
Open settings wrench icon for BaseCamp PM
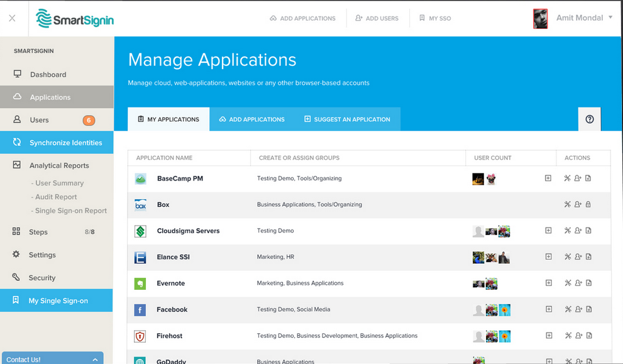pyautogui.click(x=568, y=178)
